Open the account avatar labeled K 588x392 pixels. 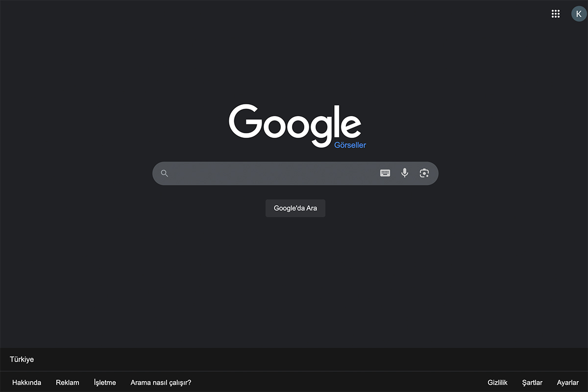[x=579, y=14]
